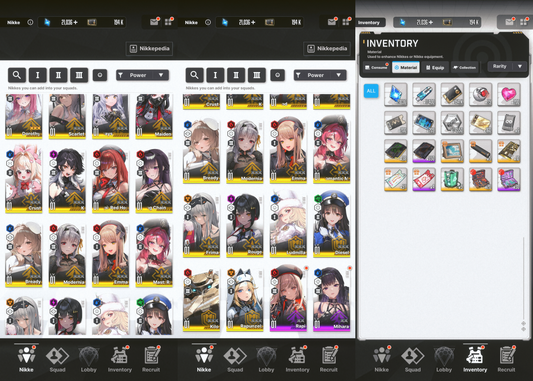Open mail icon on left Nikke screen
Screen dimensions: 533x381
pos(154,22)
